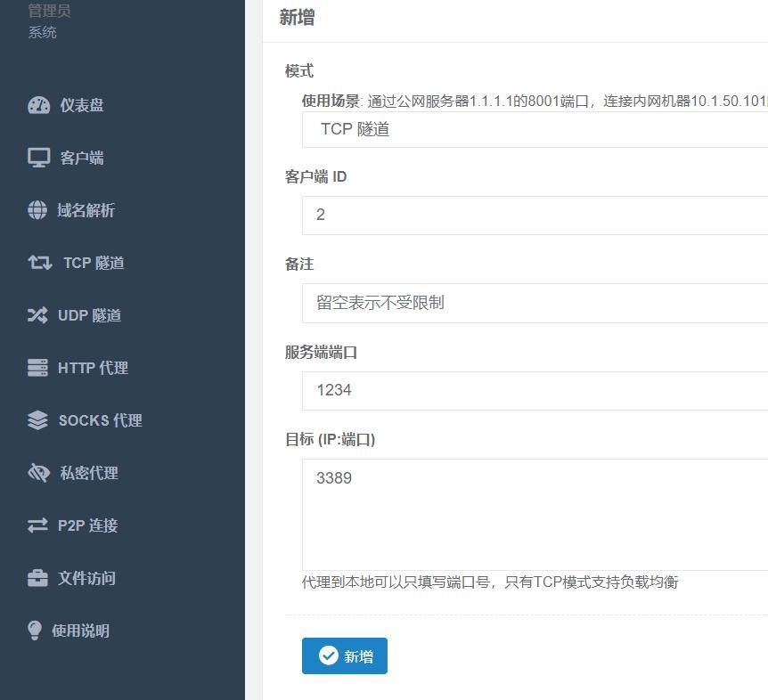Click the monitor icon beside 客户端

point(38,158)
